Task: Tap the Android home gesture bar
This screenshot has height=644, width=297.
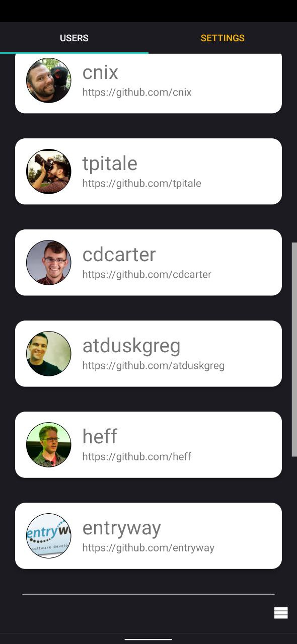Action: click(148, 639)
